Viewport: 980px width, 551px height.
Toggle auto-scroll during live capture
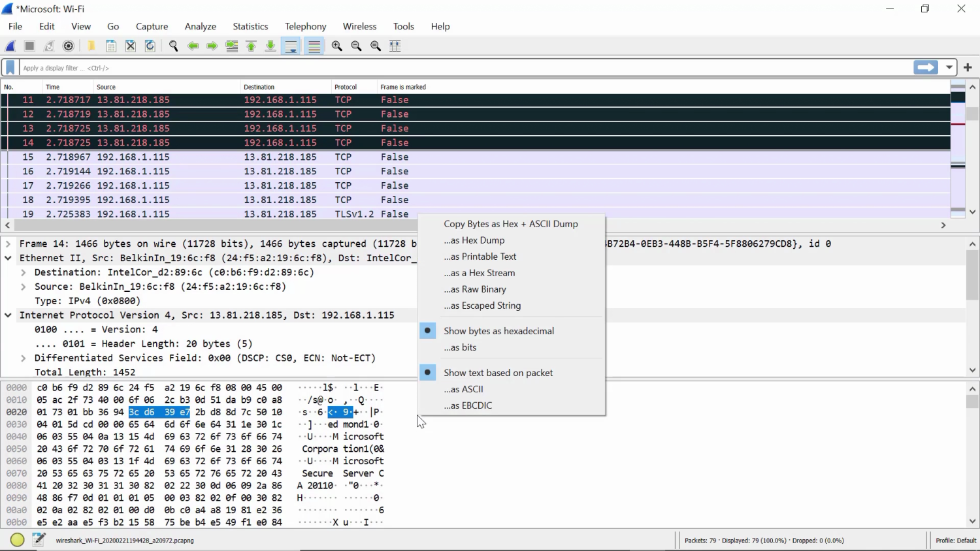click(x=291, y=46)
